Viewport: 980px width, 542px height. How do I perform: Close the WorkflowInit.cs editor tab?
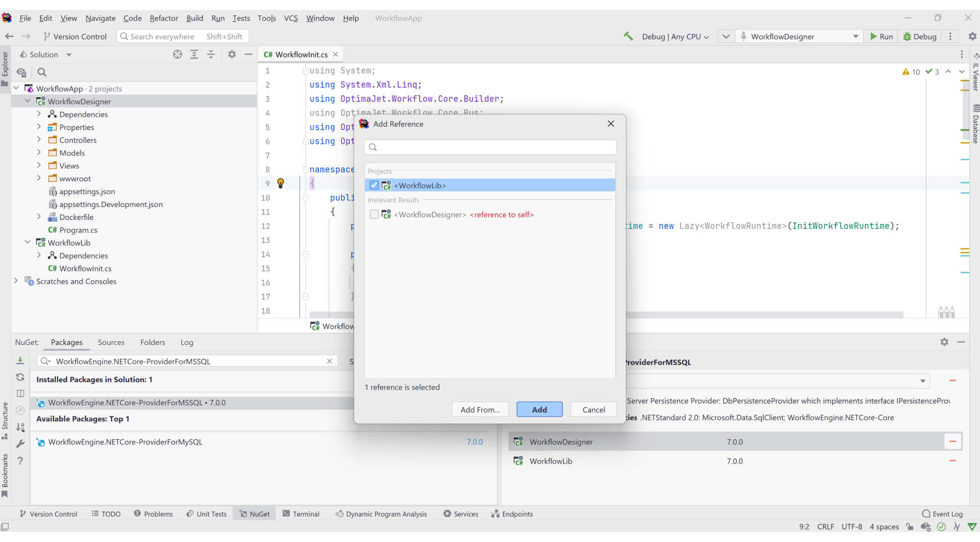[336, 54]
